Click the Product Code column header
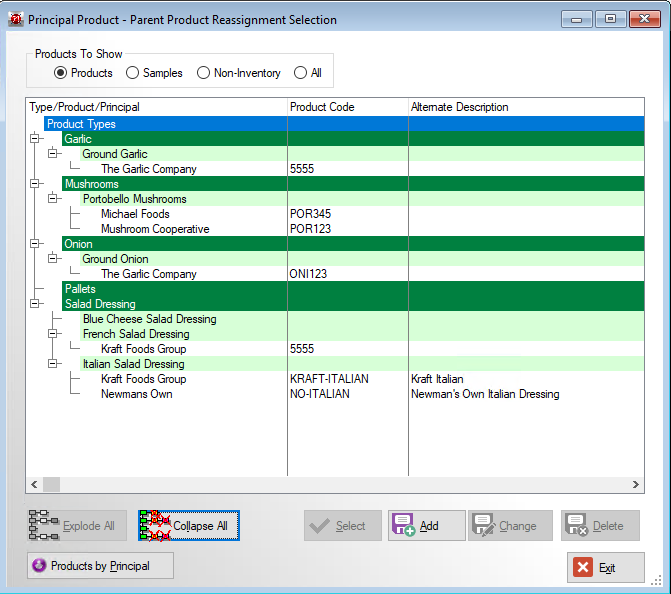 [348, 107]
